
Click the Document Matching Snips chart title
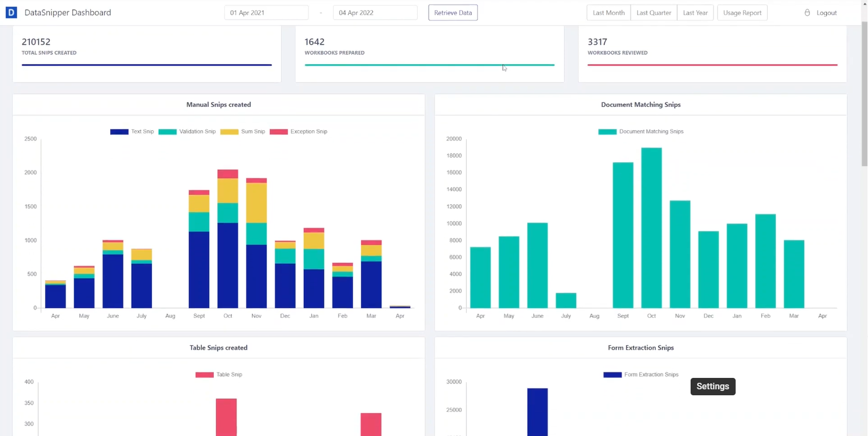pos(641,105)
